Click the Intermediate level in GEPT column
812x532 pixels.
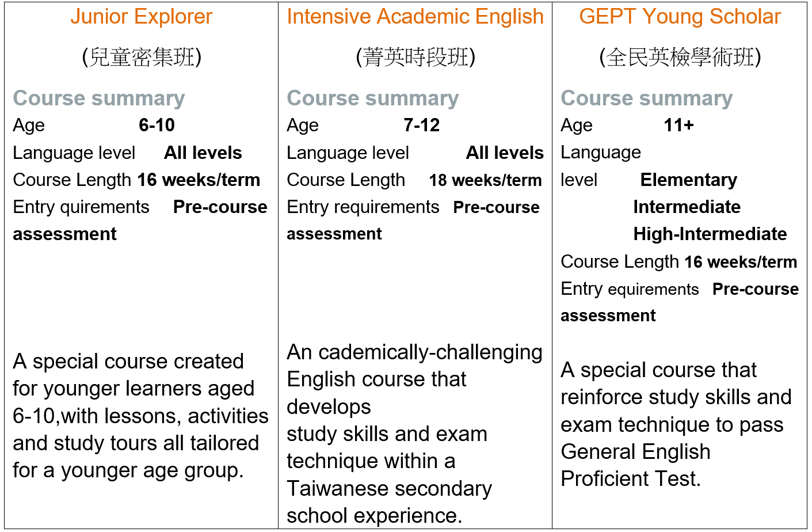[x=687, y=207]
